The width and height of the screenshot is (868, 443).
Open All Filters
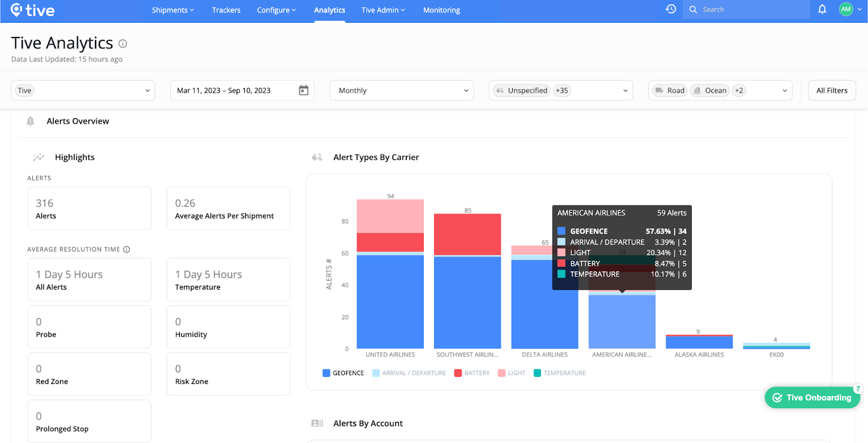[832, 91]
